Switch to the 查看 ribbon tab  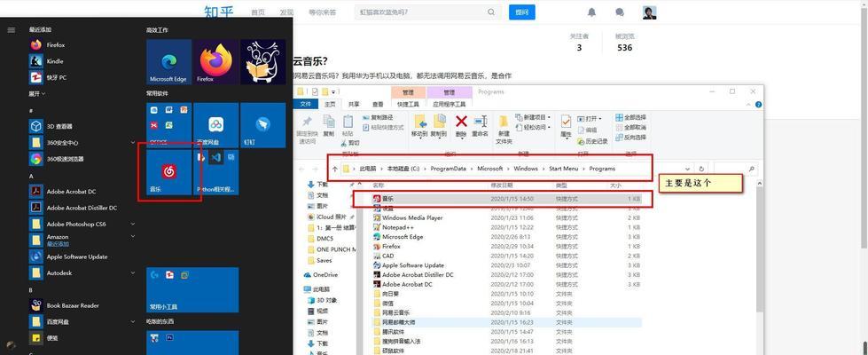click(x=378, y=104)
